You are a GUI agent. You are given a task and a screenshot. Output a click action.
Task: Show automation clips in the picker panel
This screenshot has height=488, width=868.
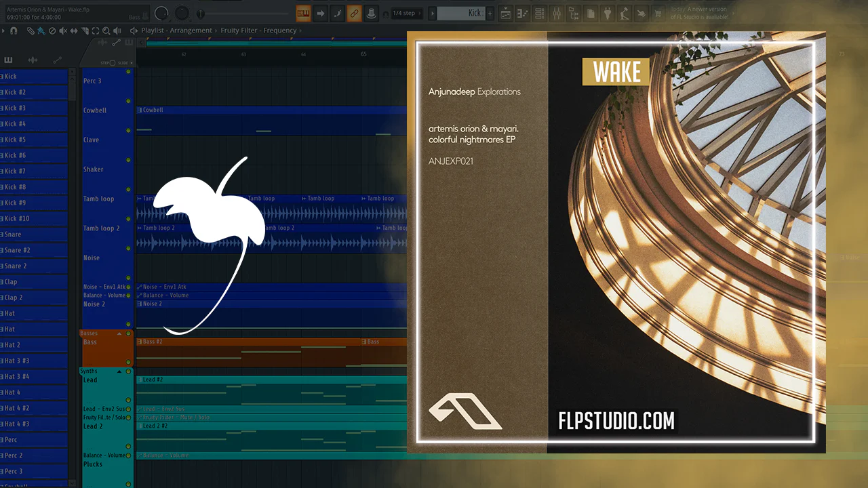click(x=57, y=60)
